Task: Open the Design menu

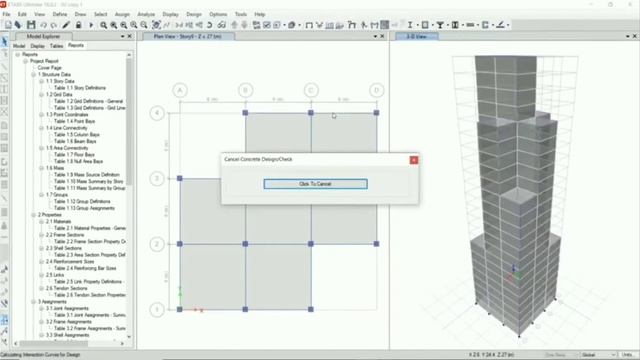Action: (194, 14)
